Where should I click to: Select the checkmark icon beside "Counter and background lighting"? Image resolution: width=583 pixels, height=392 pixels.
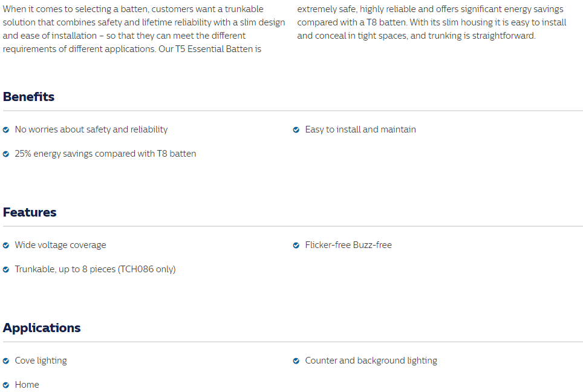pos(296,361)
